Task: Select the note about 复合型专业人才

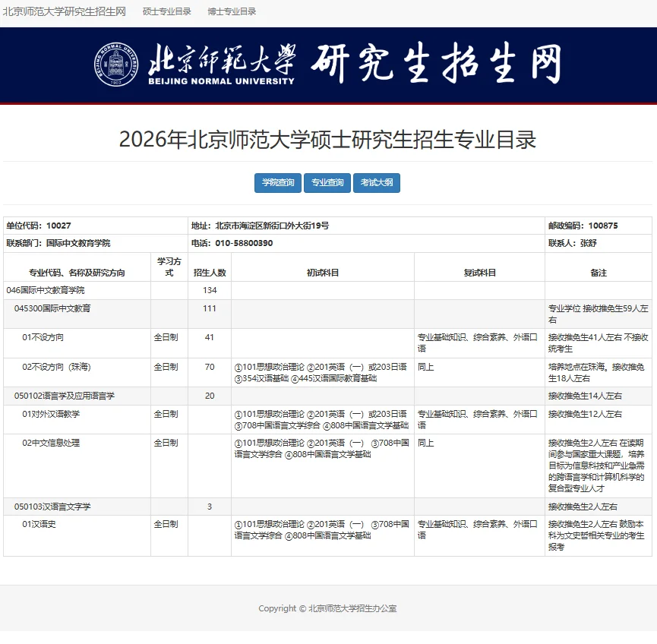Action: coord(596,466)
